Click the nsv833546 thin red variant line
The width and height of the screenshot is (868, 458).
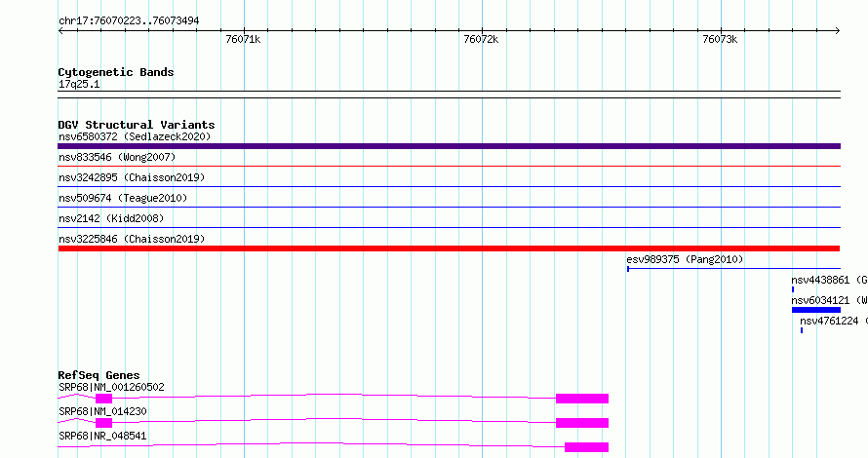(449, 166)
